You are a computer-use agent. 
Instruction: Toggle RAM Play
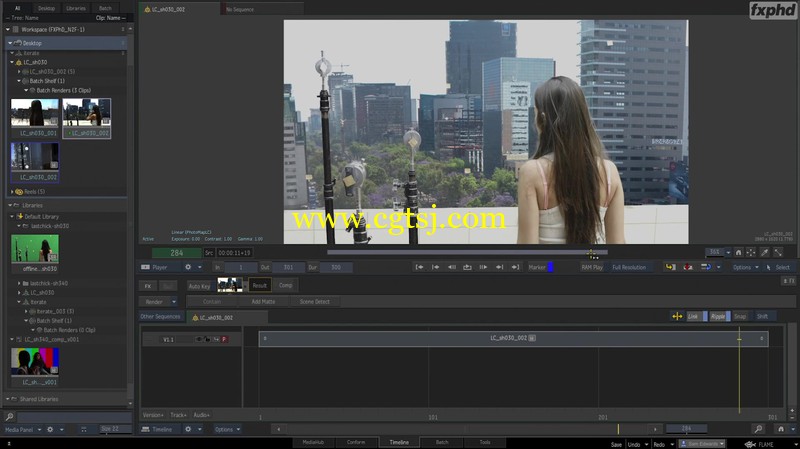coord(592,267)
